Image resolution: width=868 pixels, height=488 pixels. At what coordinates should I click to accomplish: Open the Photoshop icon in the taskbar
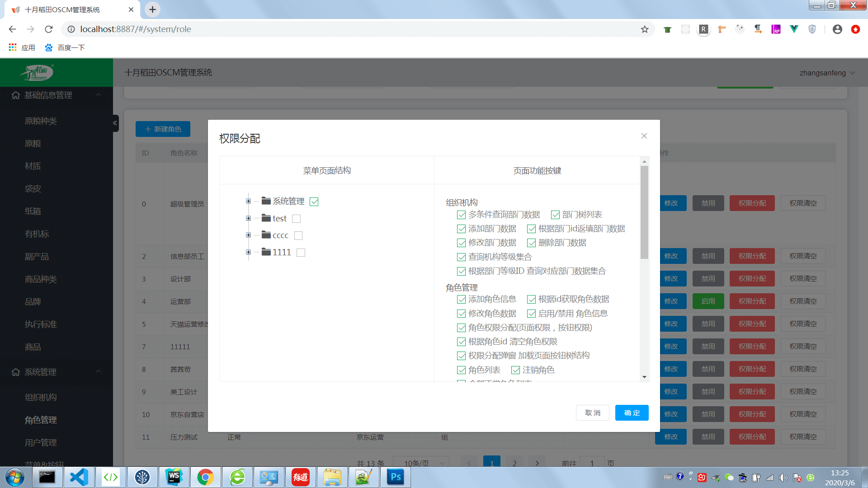coord(396,477)
